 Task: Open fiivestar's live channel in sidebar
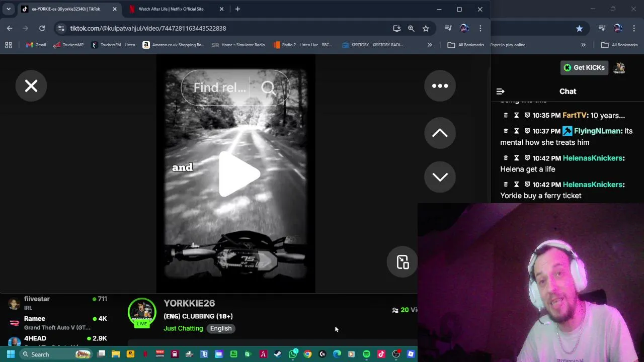[58, 303]
